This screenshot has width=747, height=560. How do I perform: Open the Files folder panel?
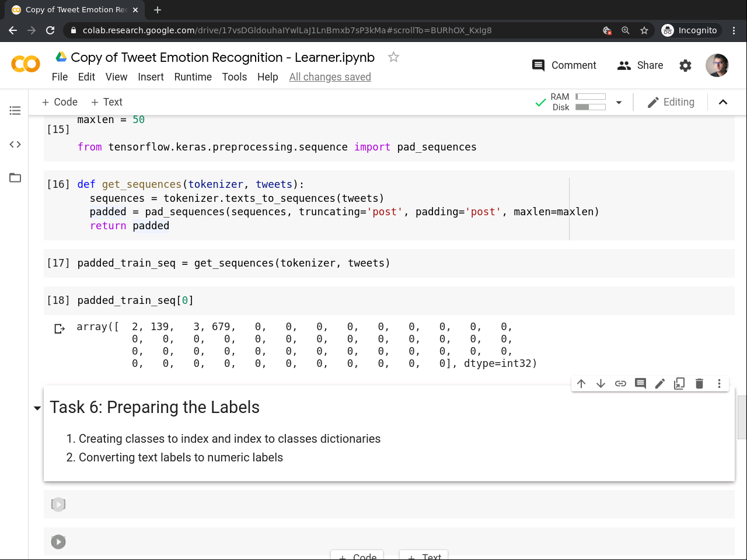(x=15, y=178)
